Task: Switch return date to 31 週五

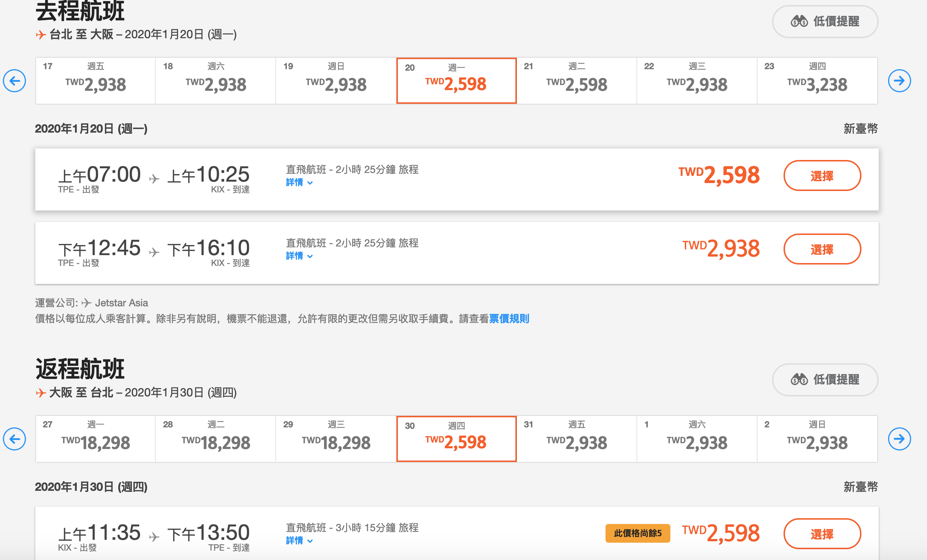Action: [x=577, y=439]
